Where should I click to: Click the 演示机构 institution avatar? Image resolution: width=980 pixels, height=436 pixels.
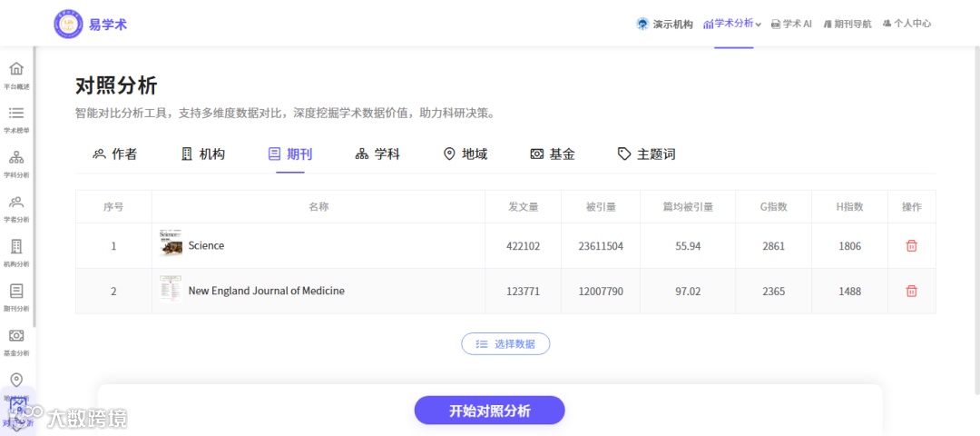(642, 24)
